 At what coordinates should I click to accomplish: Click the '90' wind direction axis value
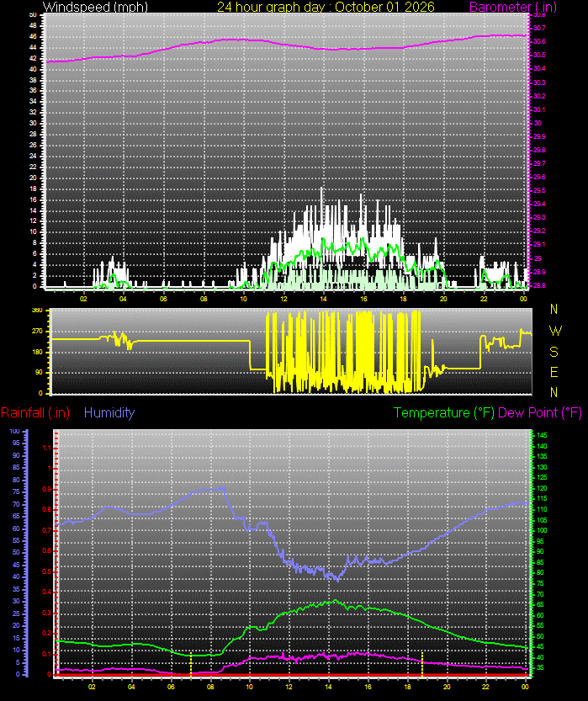(40, 372)
